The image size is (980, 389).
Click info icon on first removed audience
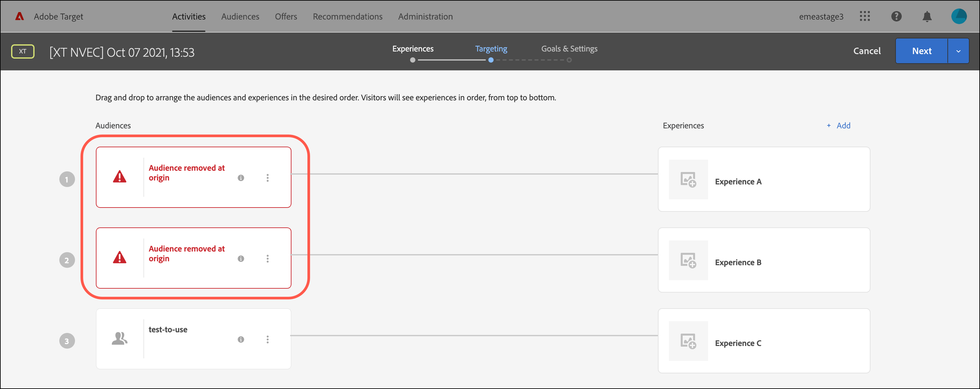coord(241,178)
